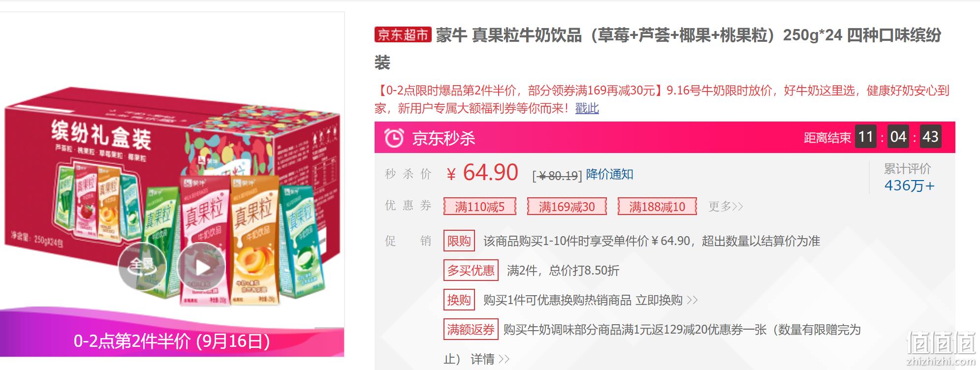
Task: Expand 更多 coupons list
Action: coord(726,206)
